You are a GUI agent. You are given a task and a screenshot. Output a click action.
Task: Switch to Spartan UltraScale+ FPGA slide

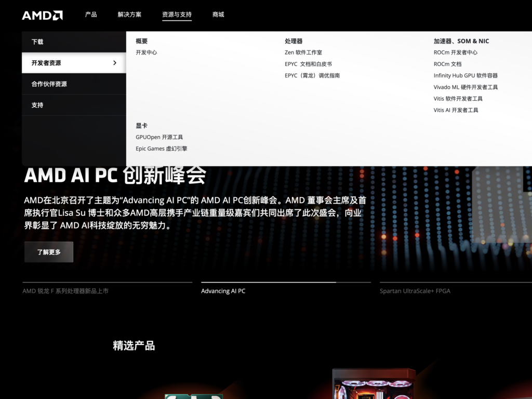coord(415,291)
